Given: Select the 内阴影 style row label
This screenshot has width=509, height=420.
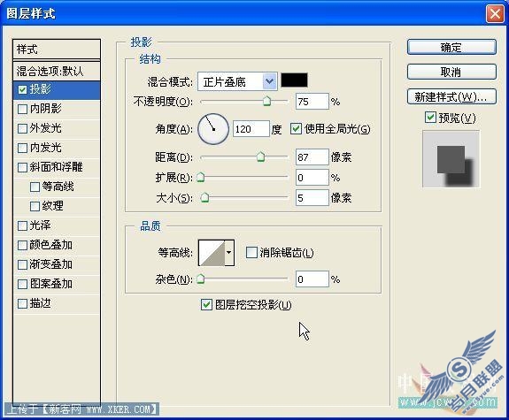Looking at the screenshot, I should click(x=46, y=109).
